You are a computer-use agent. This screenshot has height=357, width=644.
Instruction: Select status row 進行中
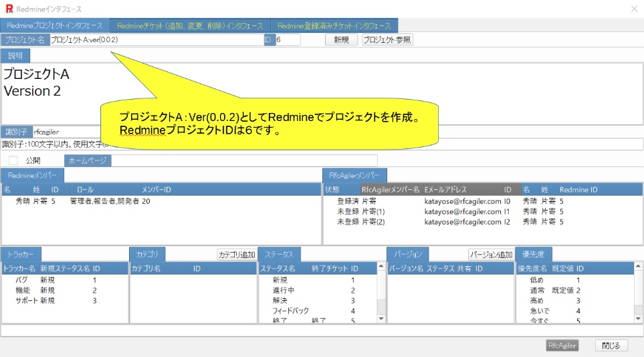[x=318, y=290]
